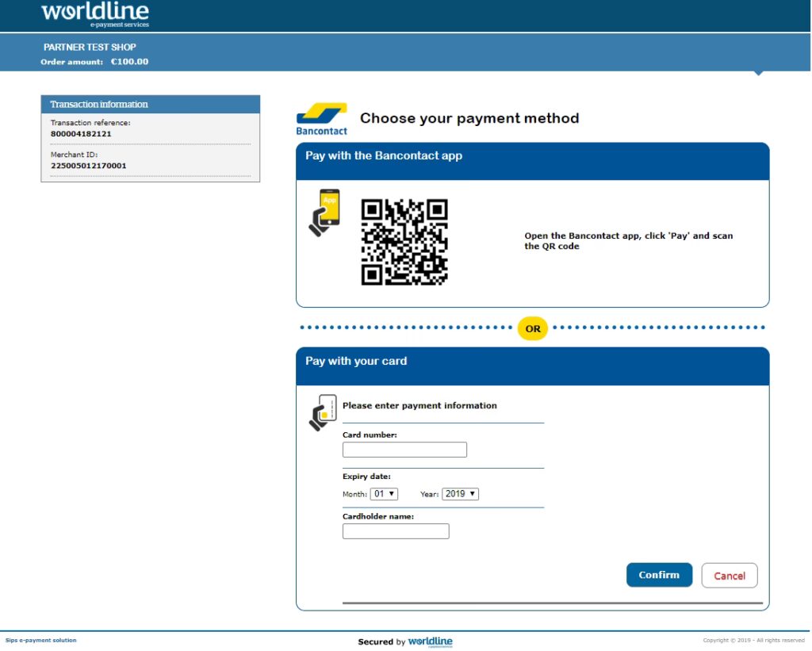
Task: Click the Bancontact logo
Action: click(x=321, y=118)
